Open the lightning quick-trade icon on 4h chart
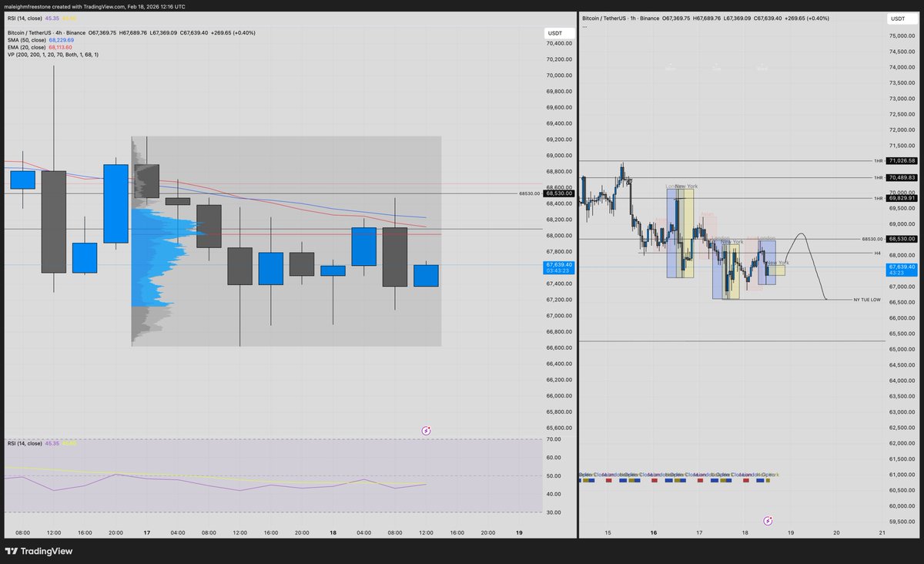The width and height of the screenshot is (924, 564). 426,430
